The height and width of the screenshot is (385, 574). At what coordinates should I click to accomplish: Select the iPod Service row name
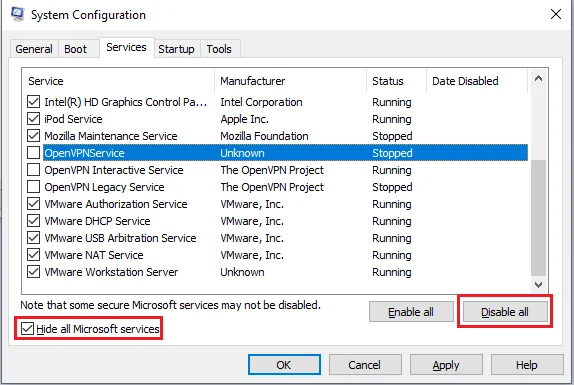coord(73,119)
